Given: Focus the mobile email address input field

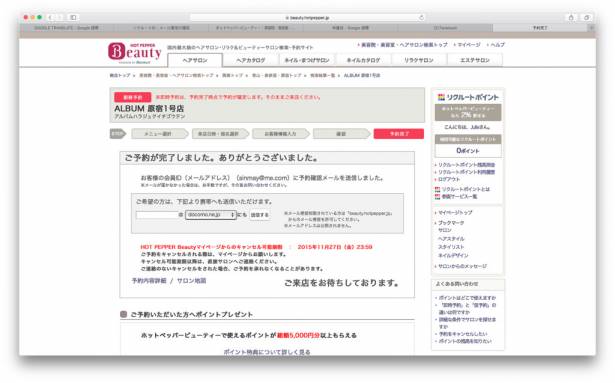Looking at the screenshot, I should [x=157, y=215].
